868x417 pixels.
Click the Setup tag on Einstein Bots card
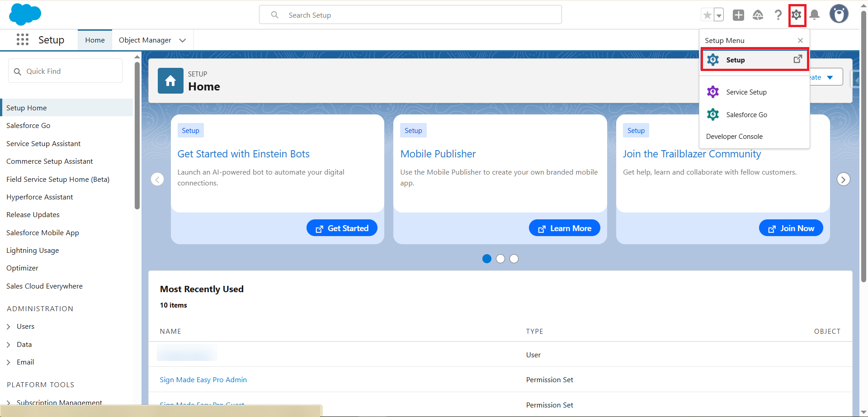190,131
